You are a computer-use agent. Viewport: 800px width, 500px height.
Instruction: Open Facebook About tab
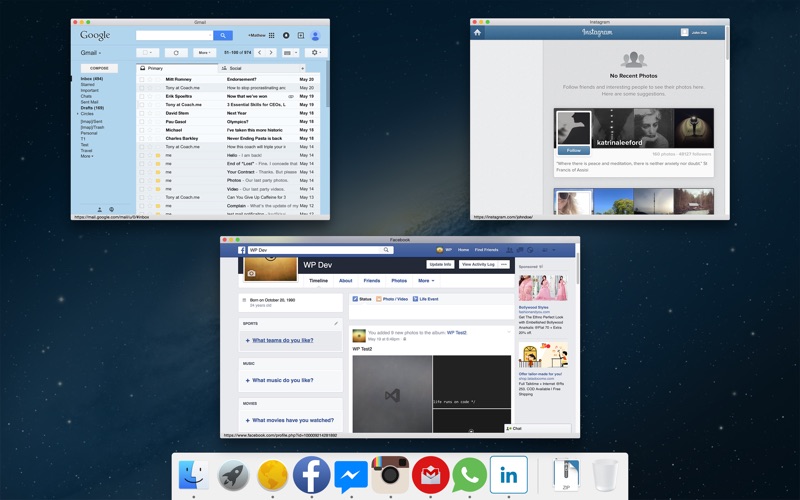click(x=345, y=281)
